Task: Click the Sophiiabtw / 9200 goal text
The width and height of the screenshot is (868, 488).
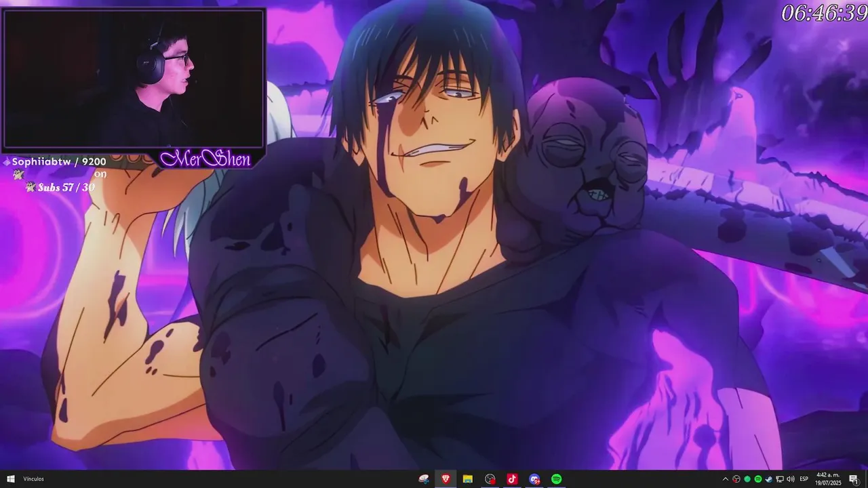Action: 59,162
